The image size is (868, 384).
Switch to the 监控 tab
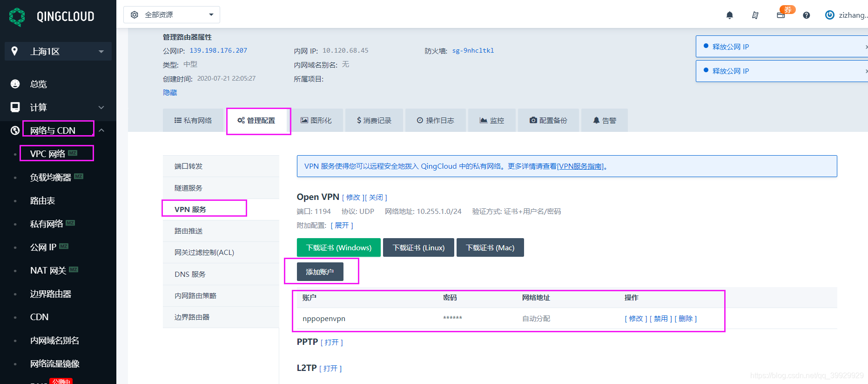pos(492,120)
